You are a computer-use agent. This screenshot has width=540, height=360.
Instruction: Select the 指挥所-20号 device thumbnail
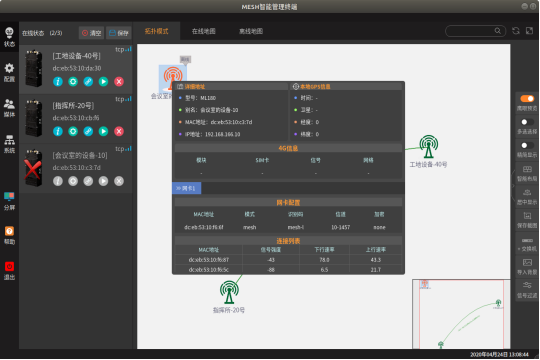tap(34, 118)
